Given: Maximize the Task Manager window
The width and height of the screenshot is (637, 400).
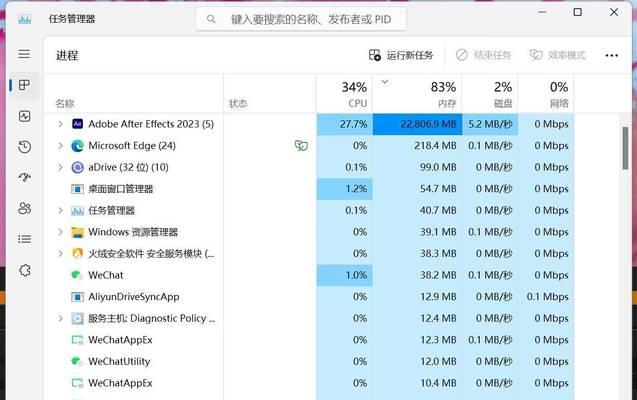Looking at the screenshot, I should 577,12.
